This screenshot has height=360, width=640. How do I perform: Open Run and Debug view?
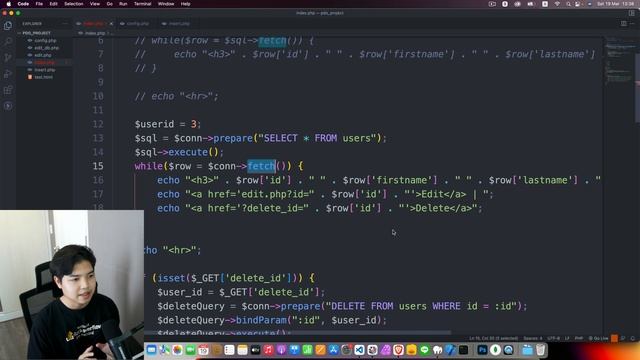pos(8,74)
